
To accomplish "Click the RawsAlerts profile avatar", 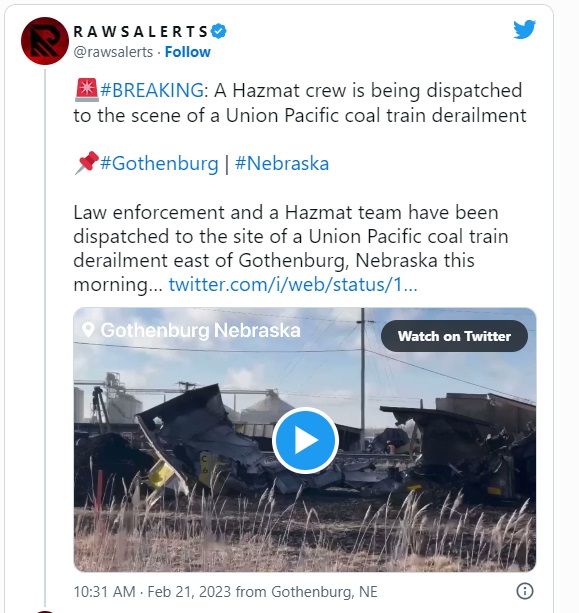I will coord(45,41).
